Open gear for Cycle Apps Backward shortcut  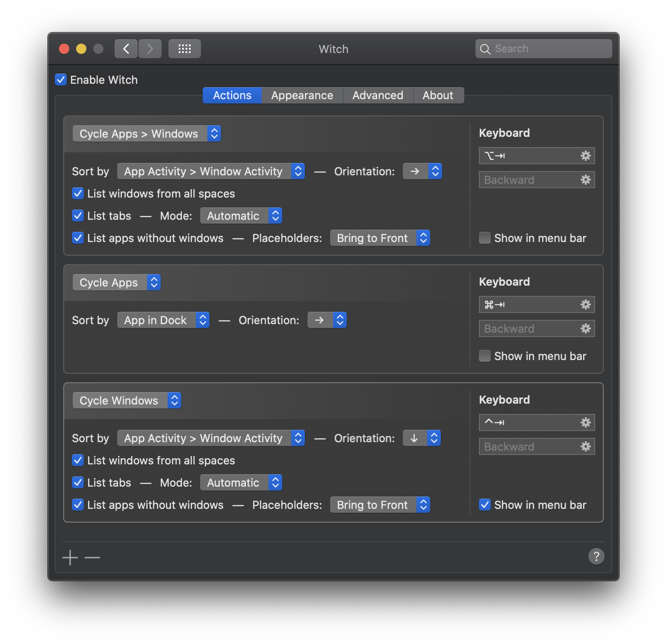pyautogui.click(x=586, y=328)
